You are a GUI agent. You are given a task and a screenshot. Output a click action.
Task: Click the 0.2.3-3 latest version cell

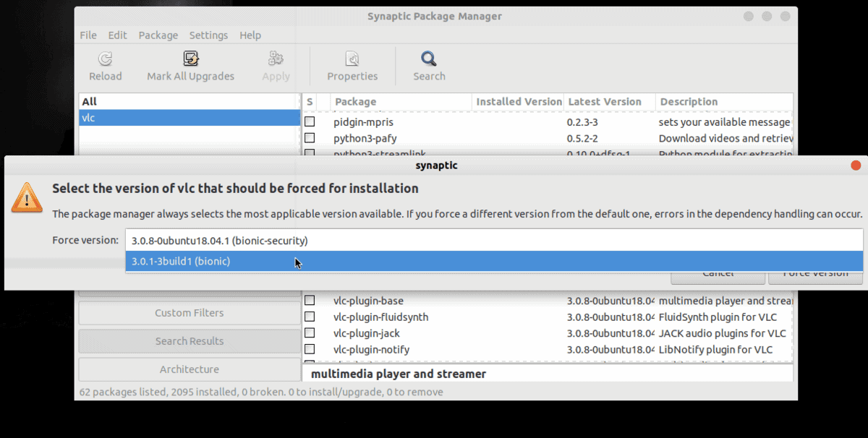pos(582,122)
